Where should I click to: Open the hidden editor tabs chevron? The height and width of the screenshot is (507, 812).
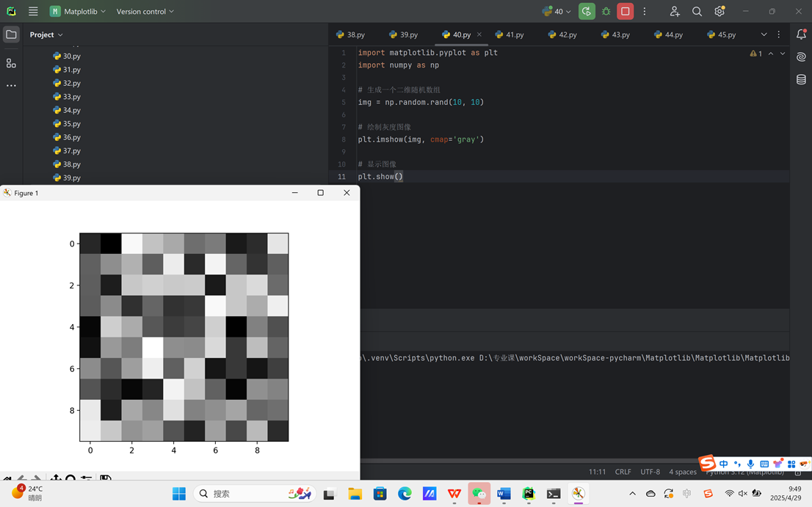[762, 34]
